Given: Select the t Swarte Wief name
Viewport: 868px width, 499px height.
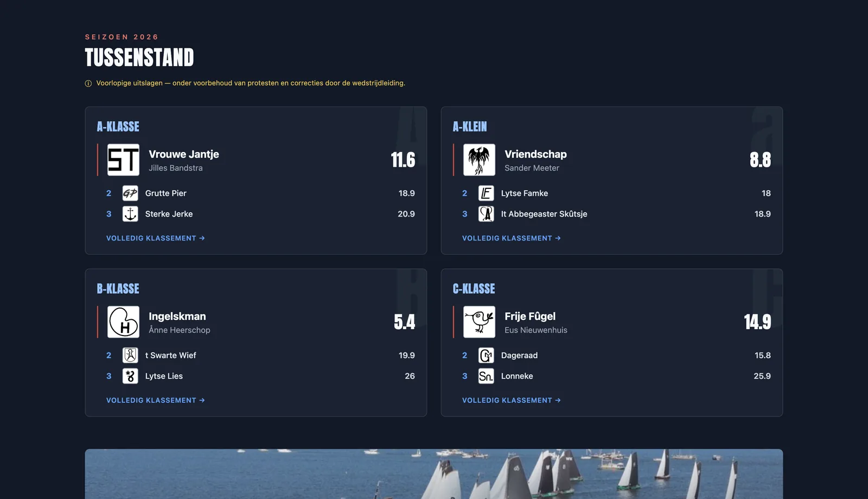Looking at the screenshot, I should [171, 355].
